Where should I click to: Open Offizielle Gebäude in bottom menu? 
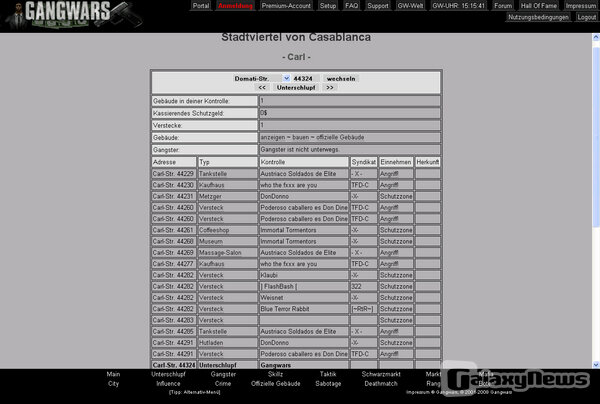pyautogui.click(x=276, y=384)
